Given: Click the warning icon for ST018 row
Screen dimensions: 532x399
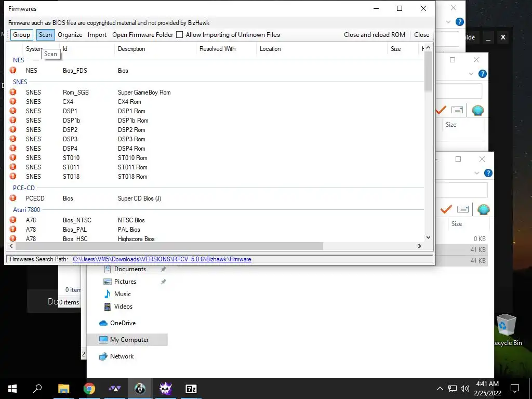Looking at the screenshot, I should (x=13, y=176).
